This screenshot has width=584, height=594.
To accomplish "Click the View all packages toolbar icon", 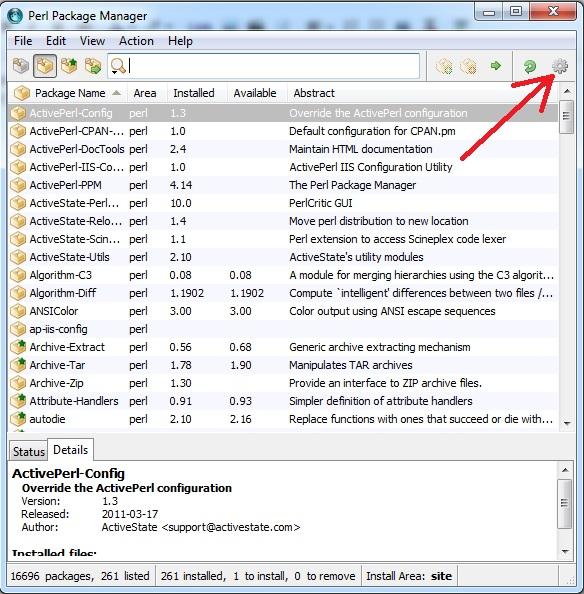I will pyautogui.click(x=21, y=66).
